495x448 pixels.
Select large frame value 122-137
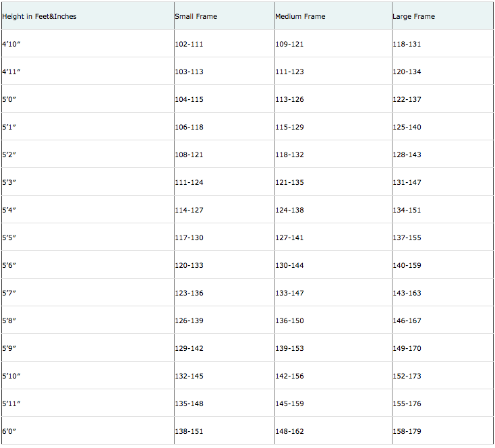coord(407,99)
